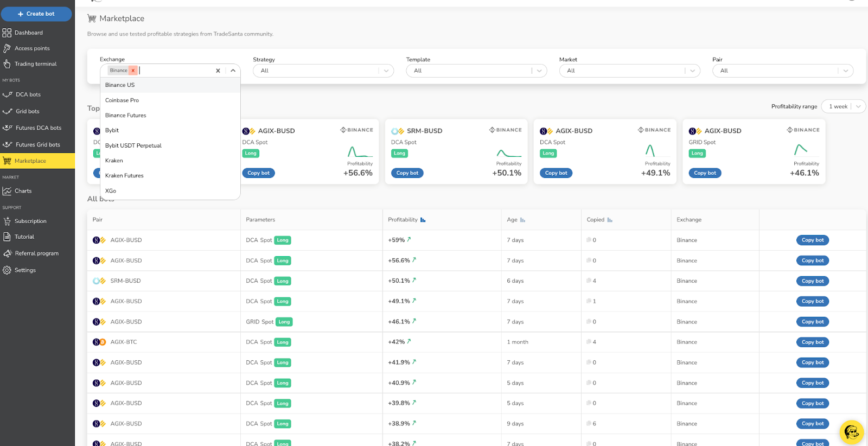Click the Exchange column header
Screen dimensions: 868x446
point(689,220)
